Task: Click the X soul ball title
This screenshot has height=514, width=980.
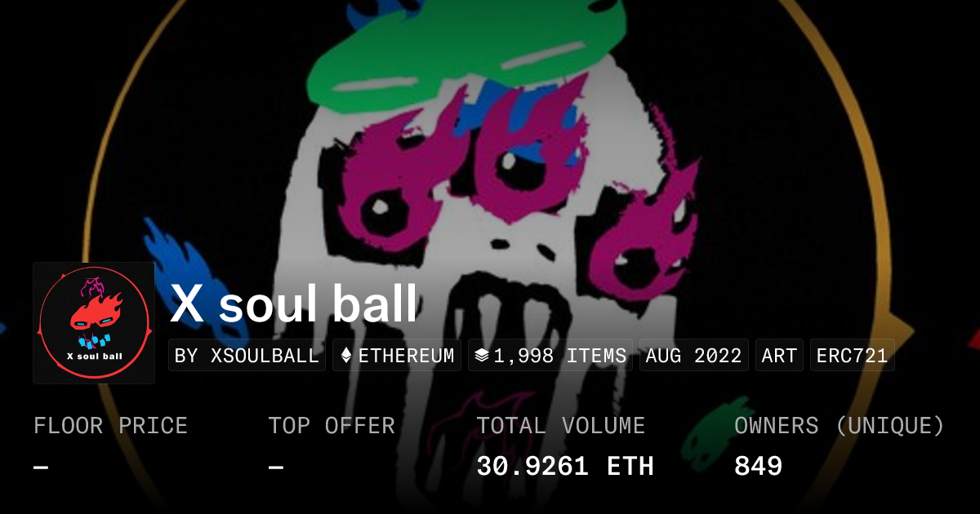Action: (x=294, y=304)
